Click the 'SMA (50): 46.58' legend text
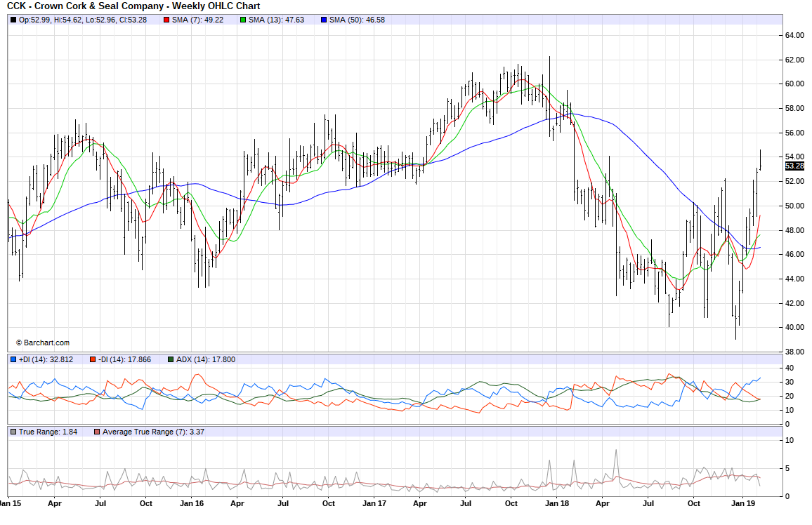The image size is (812, 525). click(x=358, y=20)
